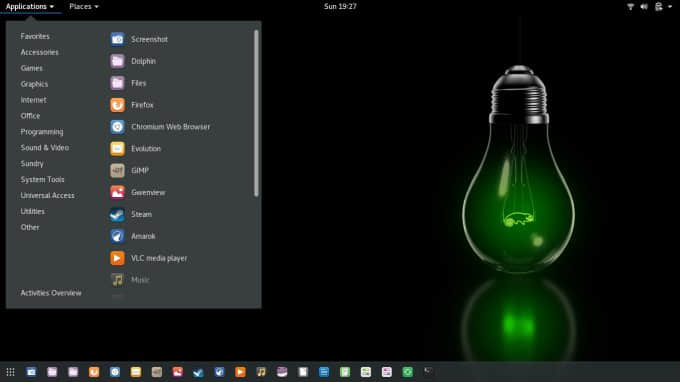The height and width of the screenshot is (382, 680).
Task: Open the Applications dropdown menu
Action: (30, 7)
